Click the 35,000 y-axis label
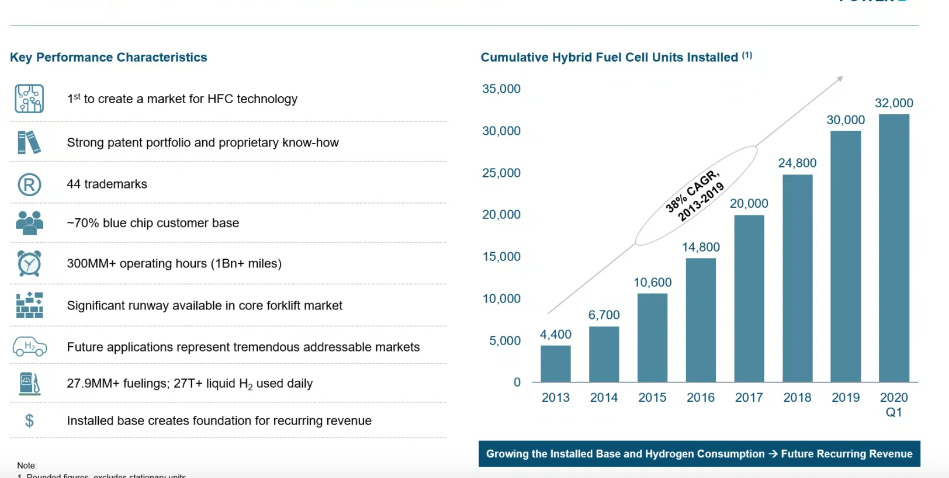The image size is (949, 478). point(501,89)
